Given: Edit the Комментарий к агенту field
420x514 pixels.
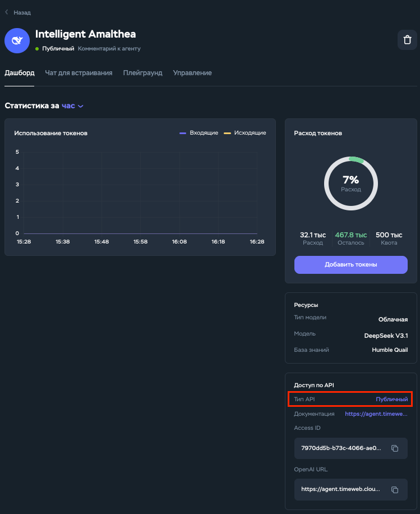Looking at the screenshot, I should pos(109,49).
